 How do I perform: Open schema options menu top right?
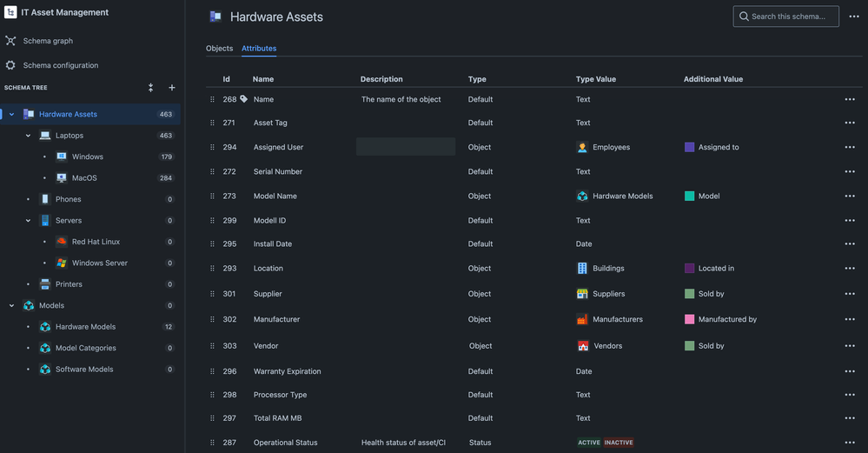(x=854, y=17)
